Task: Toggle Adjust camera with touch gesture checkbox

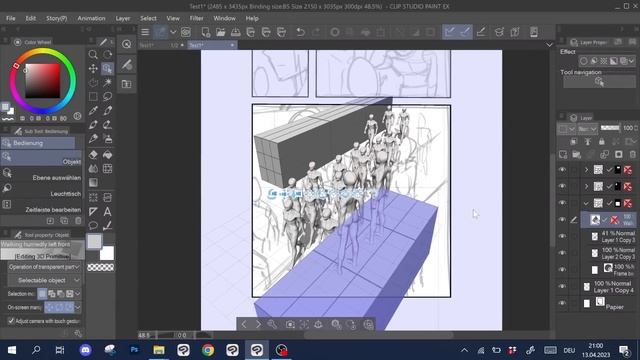Action: [x=11, y=321]
